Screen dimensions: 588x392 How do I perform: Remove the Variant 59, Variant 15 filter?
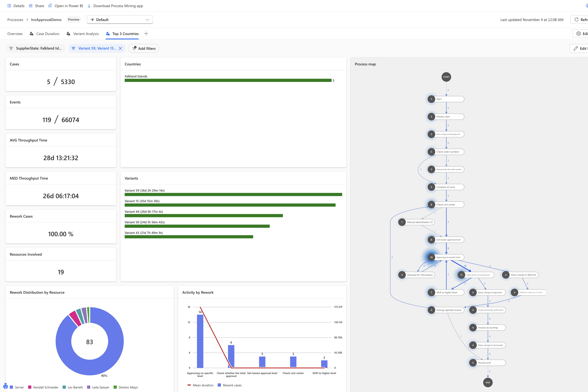pyautogui.click(x=120, y=48)
